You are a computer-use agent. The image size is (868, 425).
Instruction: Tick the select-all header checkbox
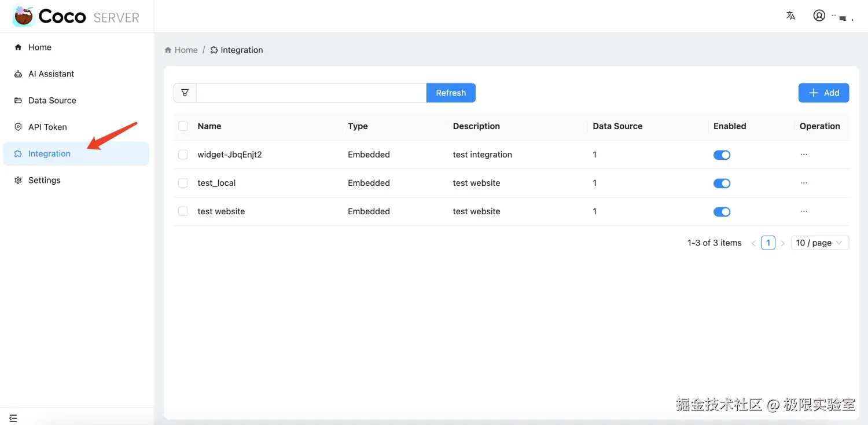pyautogui.click(x=183, y=126)
